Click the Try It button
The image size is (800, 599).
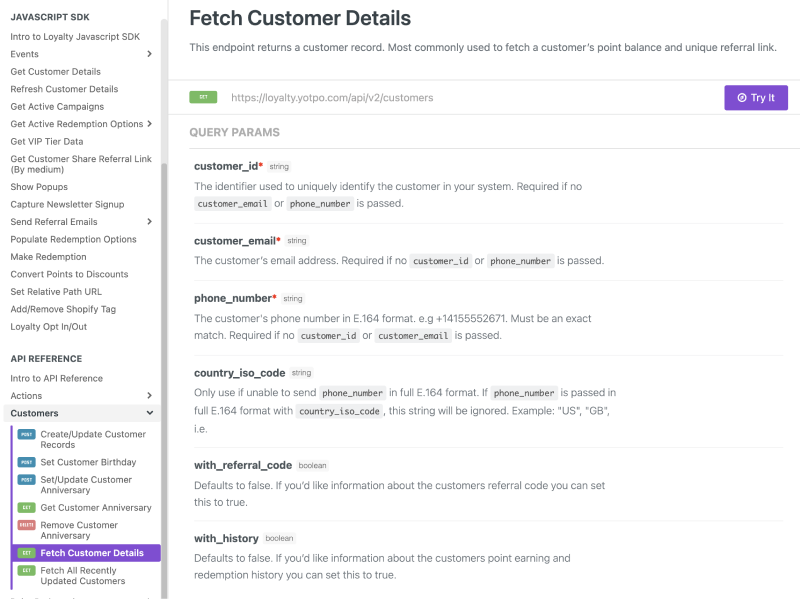click(756, 97)
